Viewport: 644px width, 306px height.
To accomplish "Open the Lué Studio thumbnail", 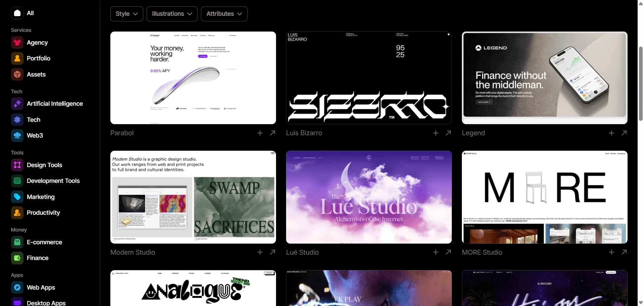I will click(369, 197).
